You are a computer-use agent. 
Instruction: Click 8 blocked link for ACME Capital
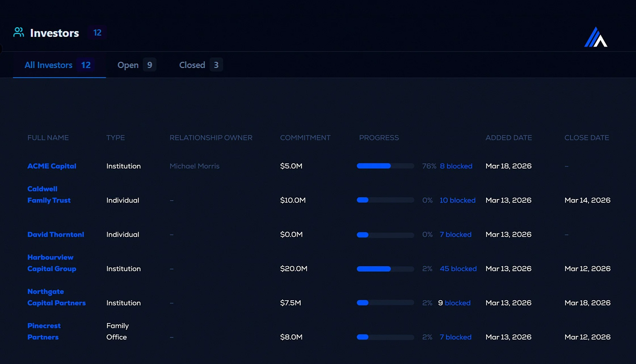pos(456,166)
